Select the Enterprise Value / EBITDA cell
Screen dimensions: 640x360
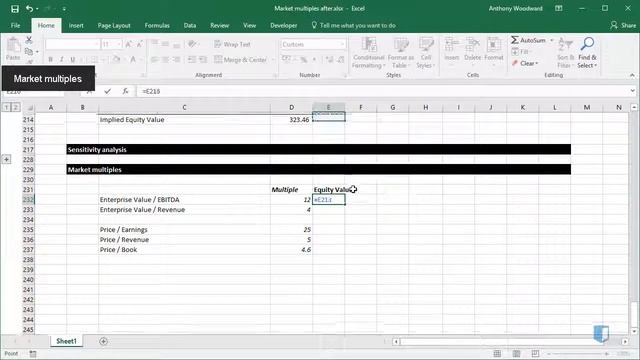tap(184, 200)
